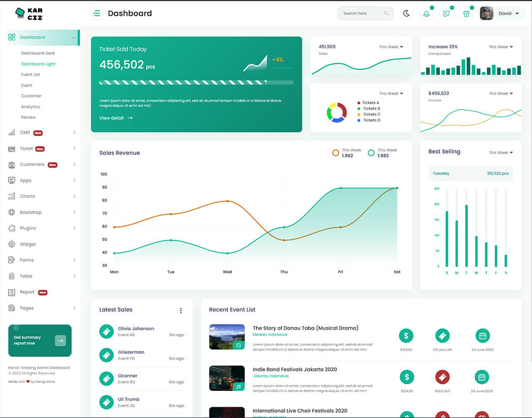This screenshot has height=418, width=532.
Task: Click the three-dot menu in Latest Sales
Action: tap(181, 311)
